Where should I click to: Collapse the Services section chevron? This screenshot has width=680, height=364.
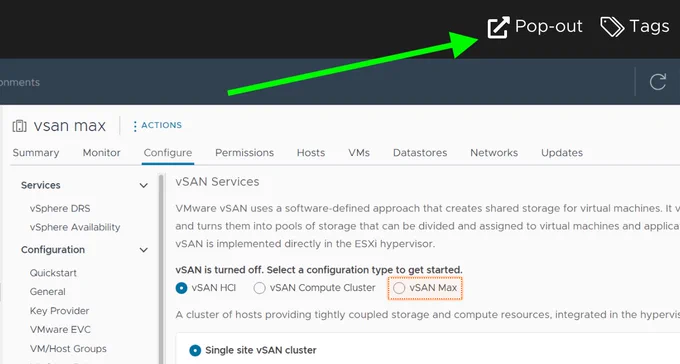[144, 186]
